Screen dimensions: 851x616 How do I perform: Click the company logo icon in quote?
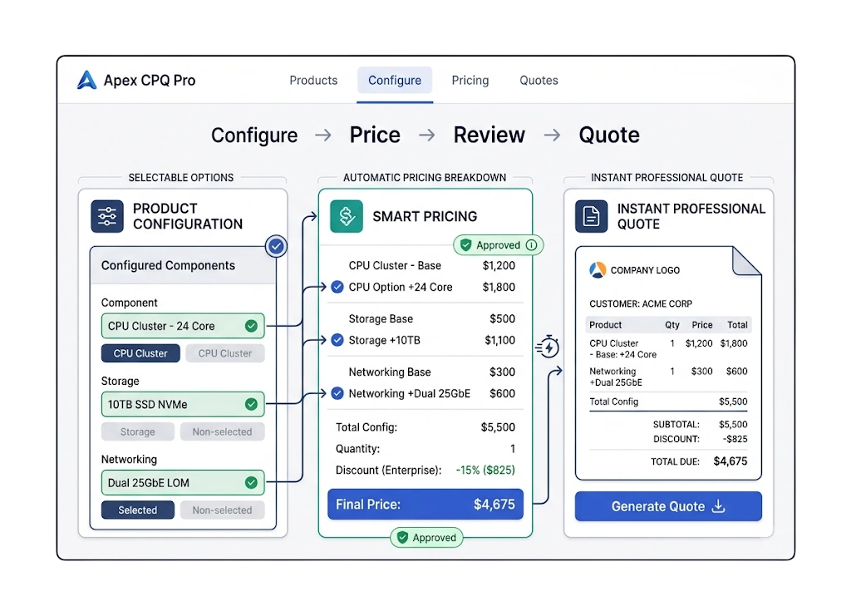[598, 269]
